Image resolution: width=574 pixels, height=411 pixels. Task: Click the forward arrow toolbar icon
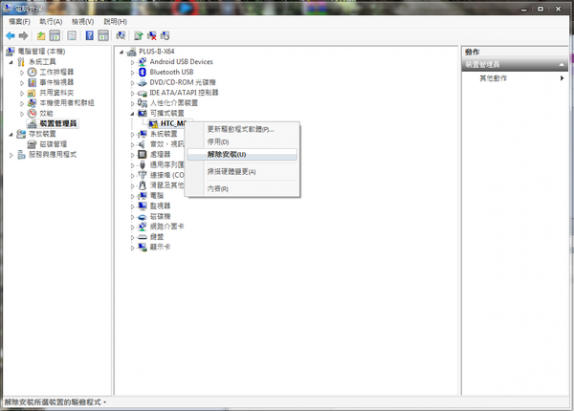pos(23,36)
